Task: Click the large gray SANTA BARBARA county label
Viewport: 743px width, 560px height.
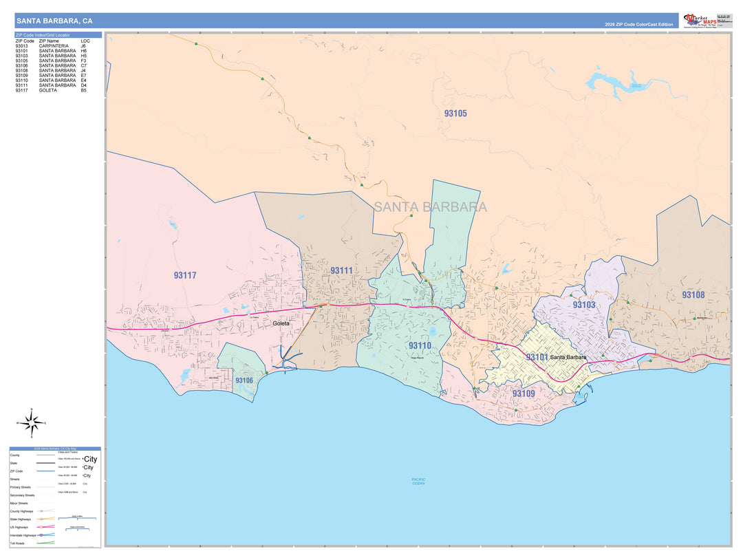Action: tap(430, 207)
